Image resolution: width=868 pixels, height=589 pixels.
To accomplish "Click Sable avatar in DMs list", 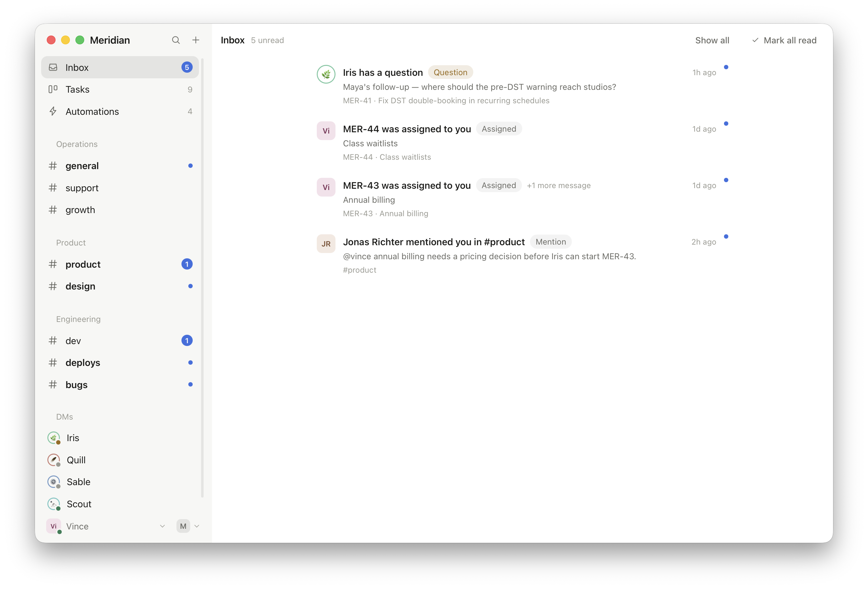I will click(54, 482).
